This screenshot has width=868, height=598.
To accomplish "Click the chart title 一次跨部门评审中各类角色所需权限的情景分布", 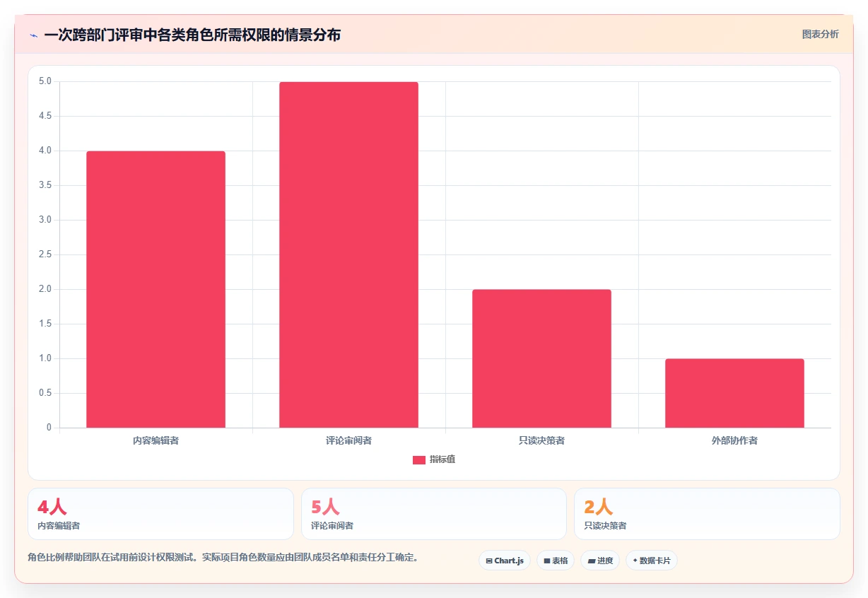I will click(x=192, y=35).
